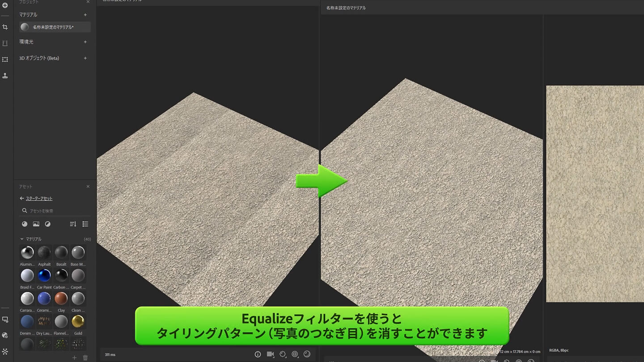Select the Carrara marble material thumbnail

point(27,298)
